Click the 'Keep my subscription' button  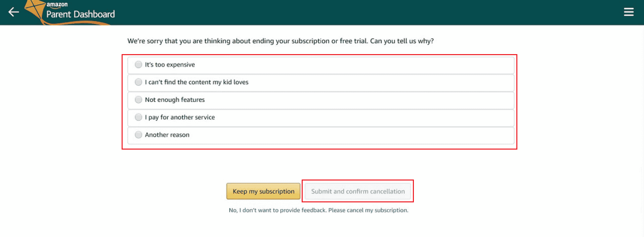pyautogui.click(x=263, y=191)
